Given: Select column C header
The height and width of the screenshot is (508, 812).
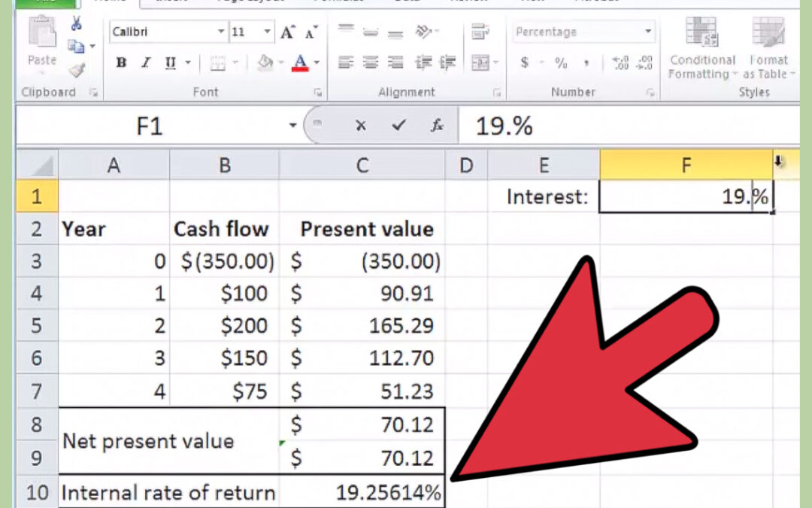Looking at the screenshot, I should click(362, 166).
